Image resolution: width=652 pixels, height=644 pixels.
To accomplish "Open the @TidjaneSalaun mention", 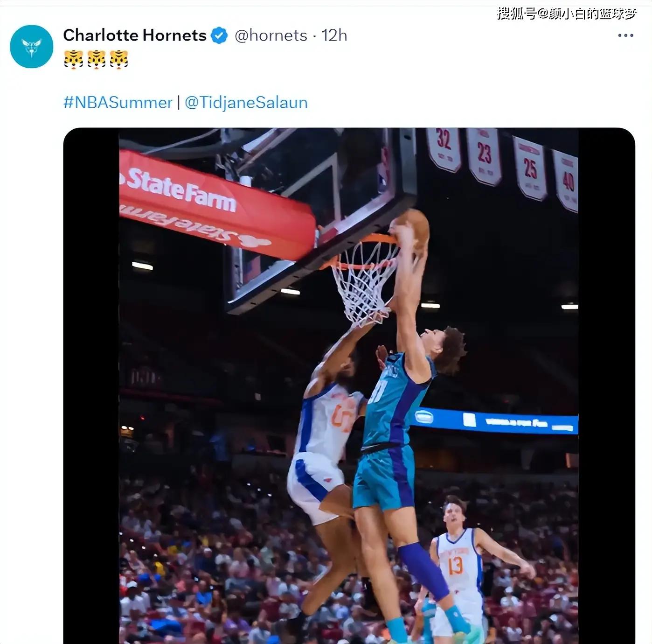I will pyautogui.click(x=246, y=103).
